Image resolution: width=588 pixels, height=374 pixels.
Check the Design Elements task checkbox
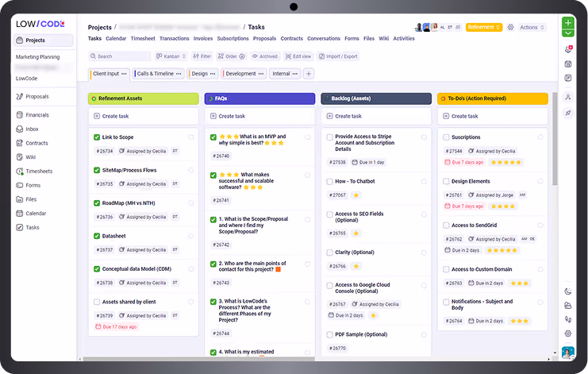click(x=446, y=182)
